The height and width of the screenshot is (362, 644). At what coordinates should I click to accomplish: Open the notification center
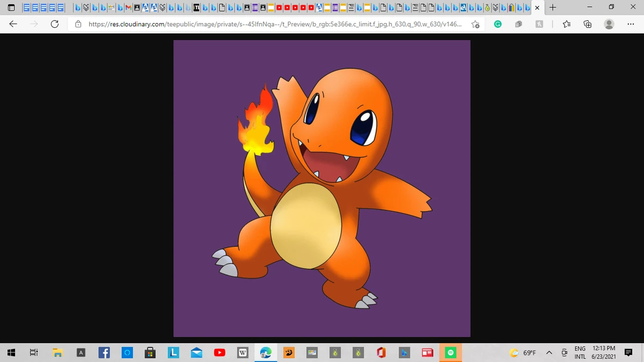pyautogui.click(x=628, y=352)
